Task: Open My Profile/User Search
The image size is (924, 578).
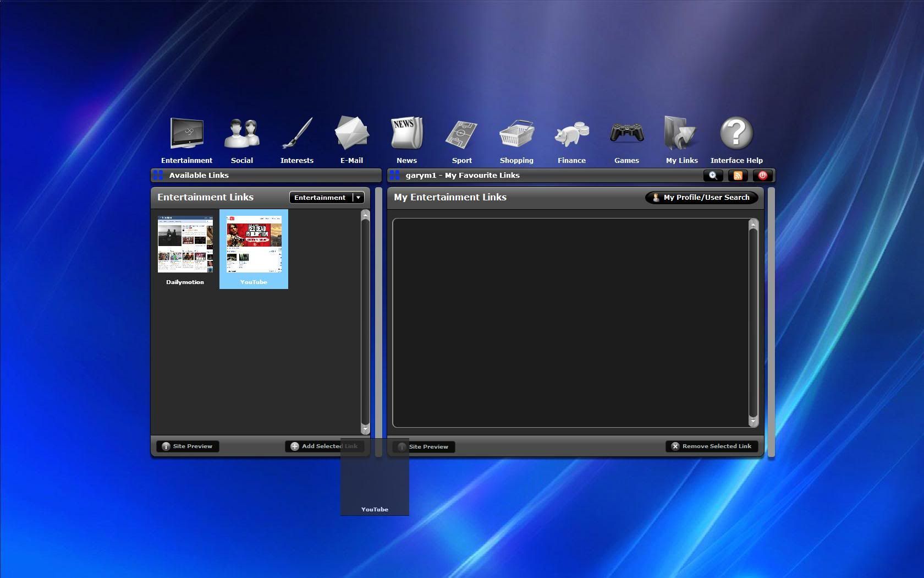Action: pyautogui.click(x=701, y=198)
